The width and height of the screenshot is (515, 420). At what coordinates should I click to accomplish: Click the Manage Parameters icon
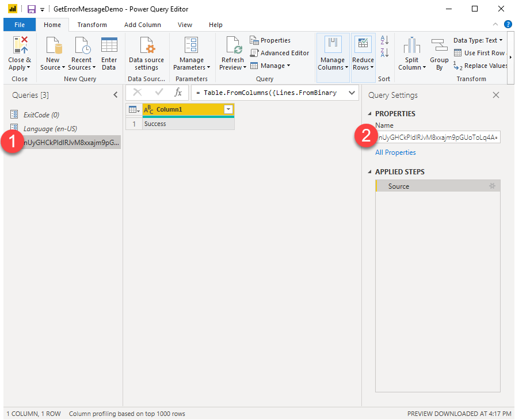(x=191, y=45)
